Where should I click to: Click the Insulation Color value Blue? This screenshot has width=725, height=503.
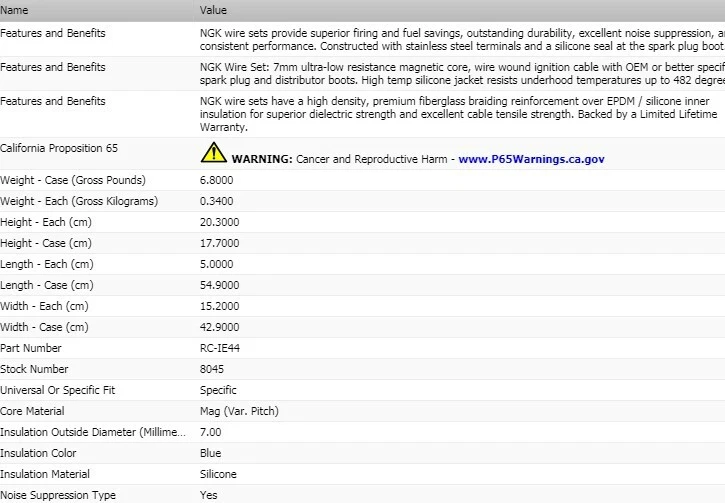tap(210, 453)
